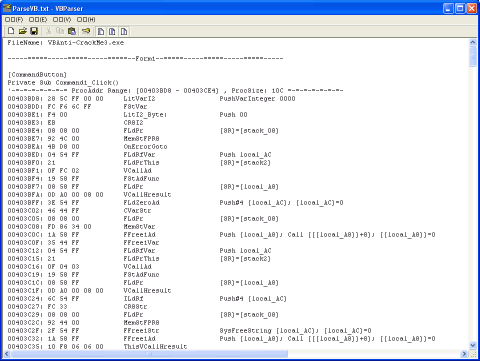Click the horizontal scrollbar thumb
The width and height of the screenshot is (480, 361).
[x=149, y=353]
